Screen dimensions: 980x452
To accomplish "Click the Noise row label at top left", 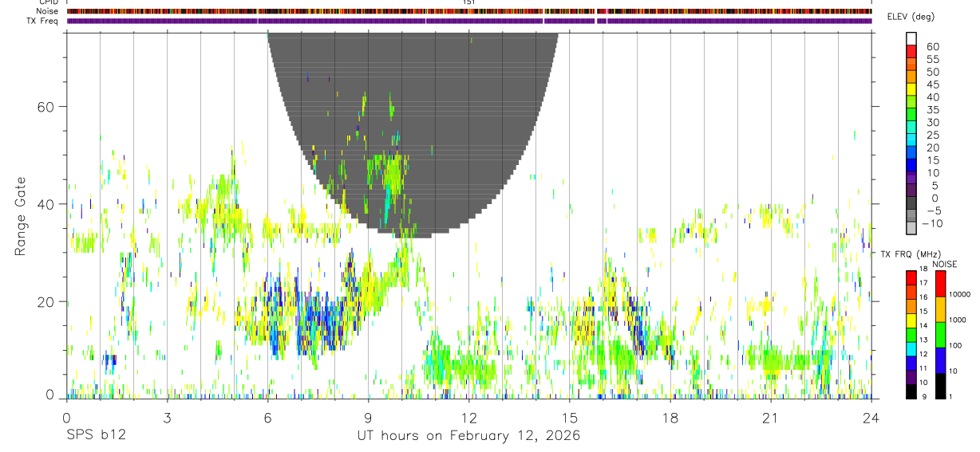I will pyautogui.click(x=49, y=11).
